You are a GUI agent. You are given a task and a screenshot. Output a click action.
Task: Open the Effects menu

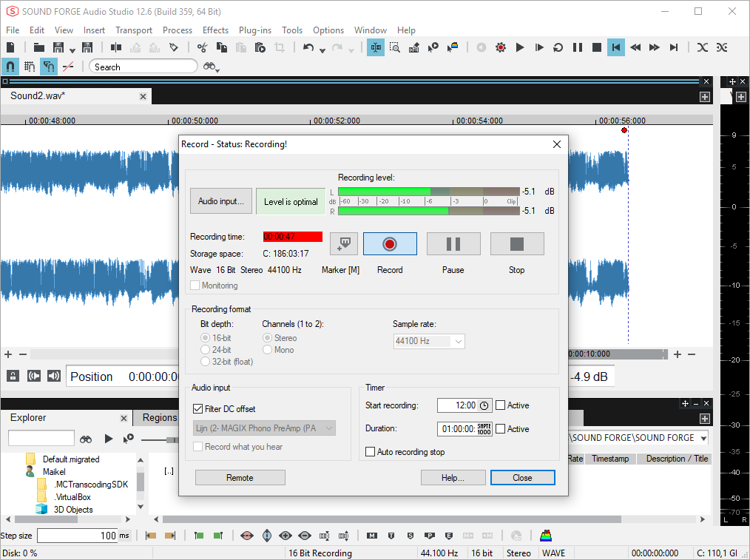click(215, 30)
